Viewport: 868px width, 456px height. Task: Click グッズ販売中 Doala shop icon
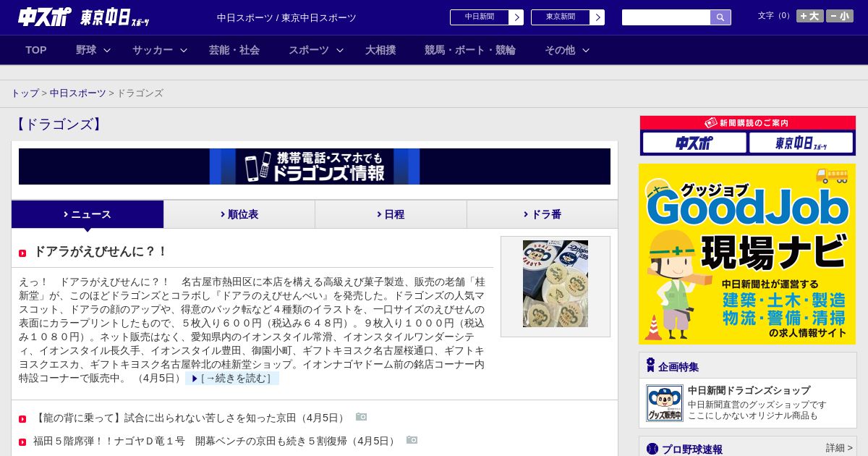[x=665, y=403]
